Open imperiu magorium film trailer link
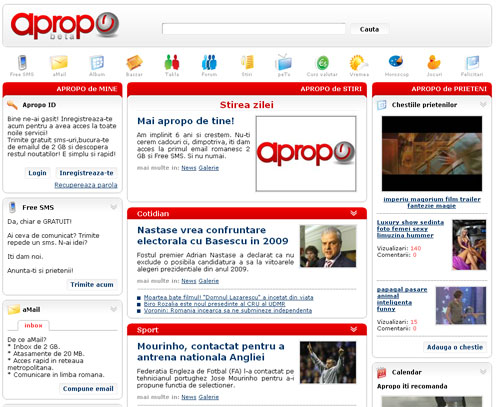 (432, 203)
